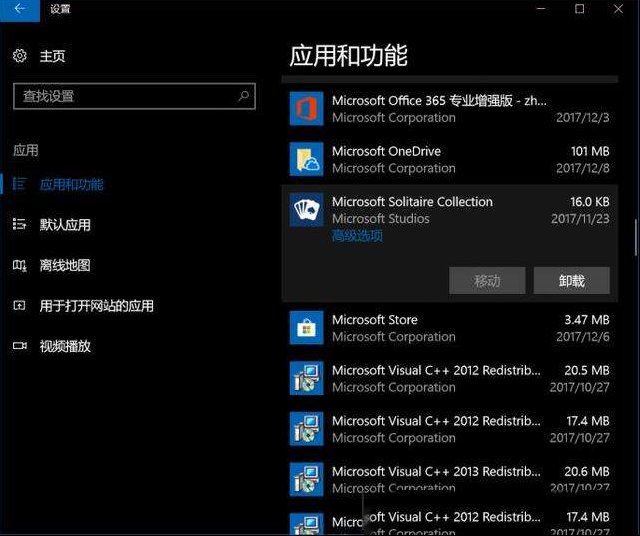Click the 离线地图 map icon
This screenshot has height=536, width=640.
pos(20,265)
